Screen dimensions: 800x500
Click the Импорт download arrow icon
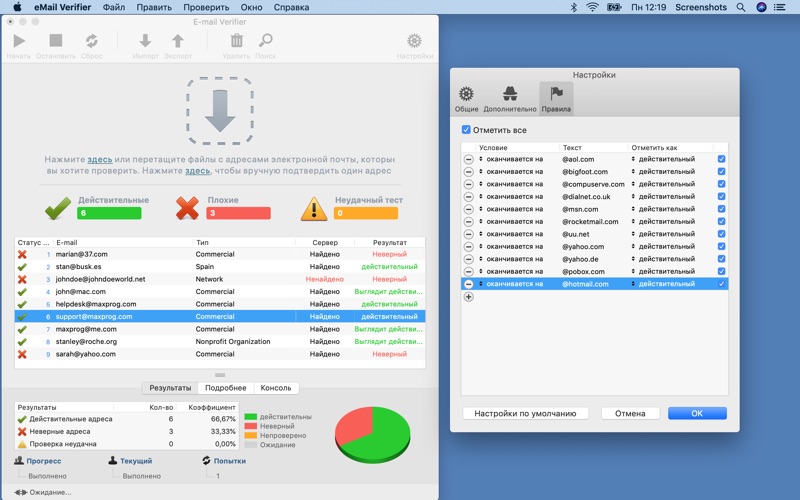(145, 41)
